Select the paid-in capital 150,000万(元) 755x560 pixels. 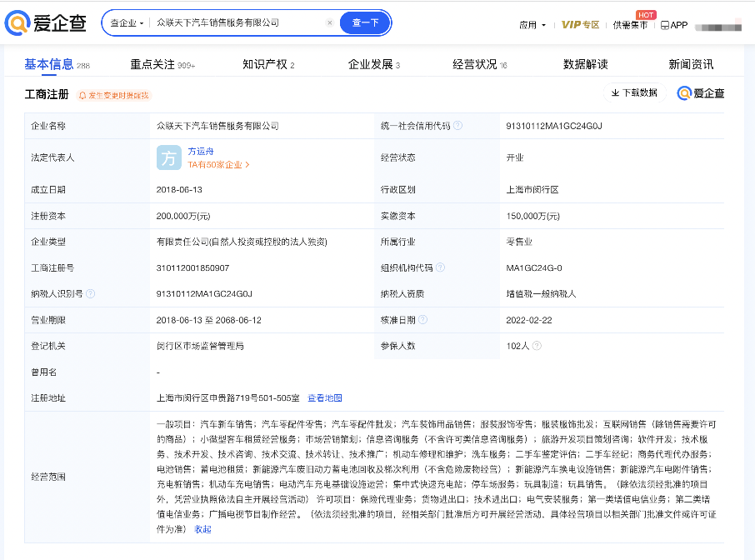(533, 216)
